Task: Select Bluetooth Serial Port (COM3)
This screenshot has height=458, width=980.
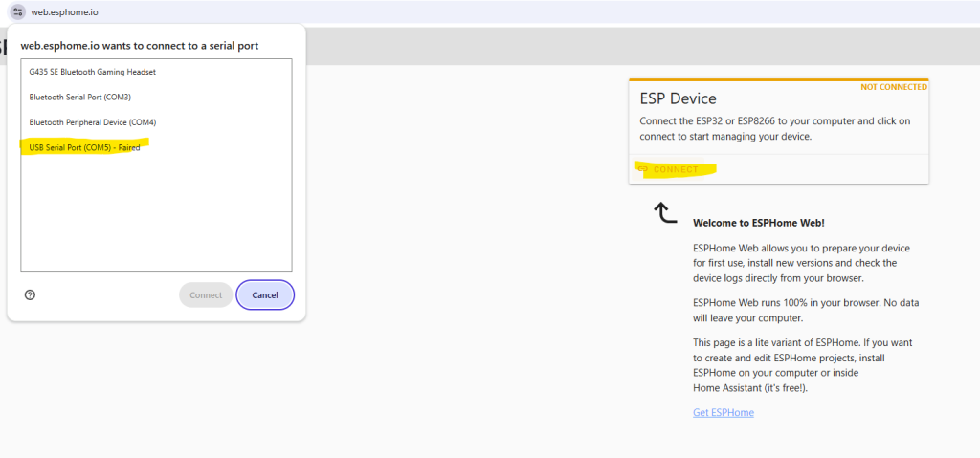Action: [x=156, y=97]
